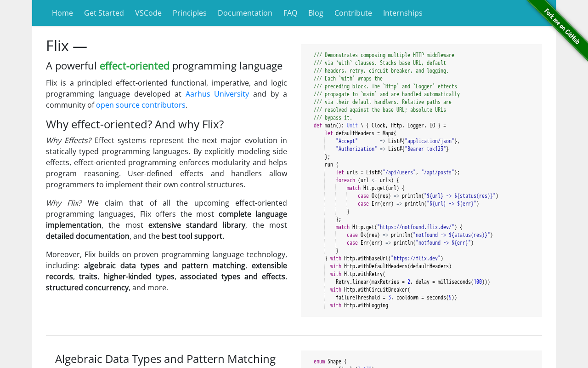Open the open source contributors link
This screenshot has width=588, height=368.
point(141,105)
